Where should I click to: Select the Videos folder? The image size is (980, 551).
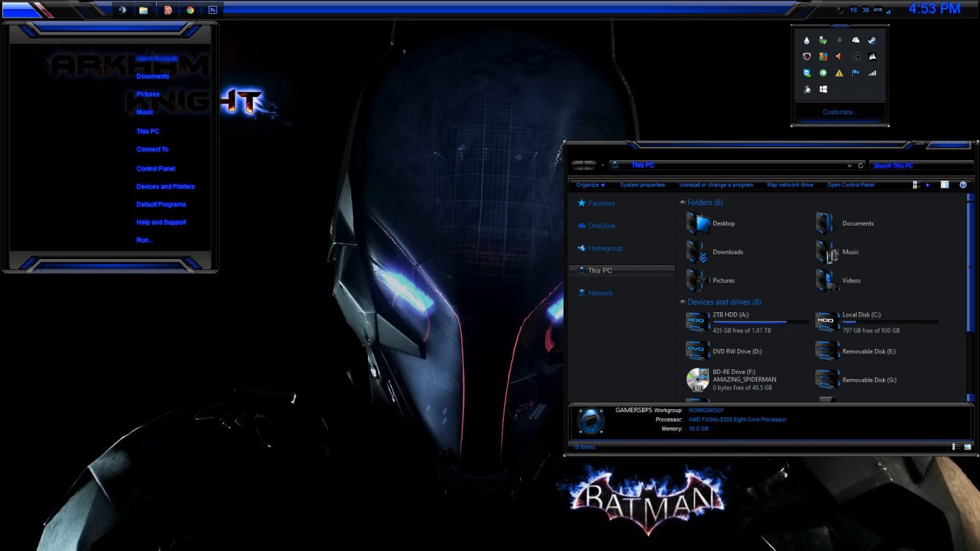[838, 281]
